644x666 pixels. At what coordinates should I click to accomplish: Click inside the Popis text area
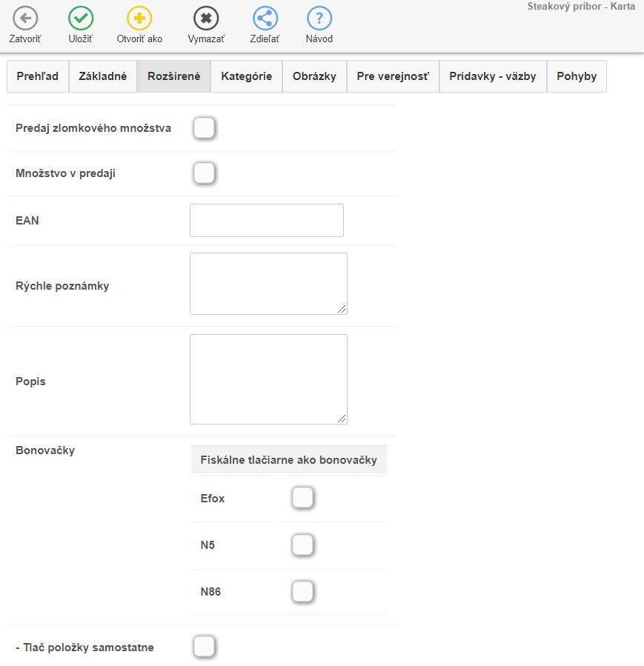coord(268,379)
